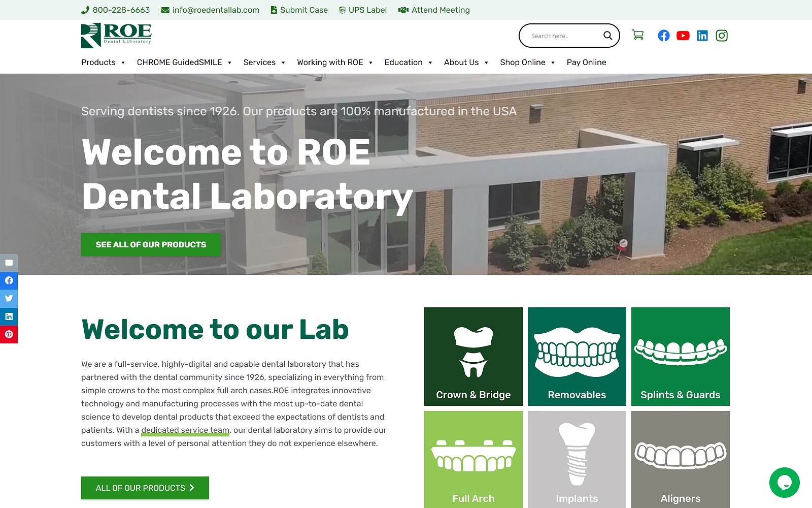Visit the Instagram profile icon
The image size is (812, 508).
[x=722, y=36]
